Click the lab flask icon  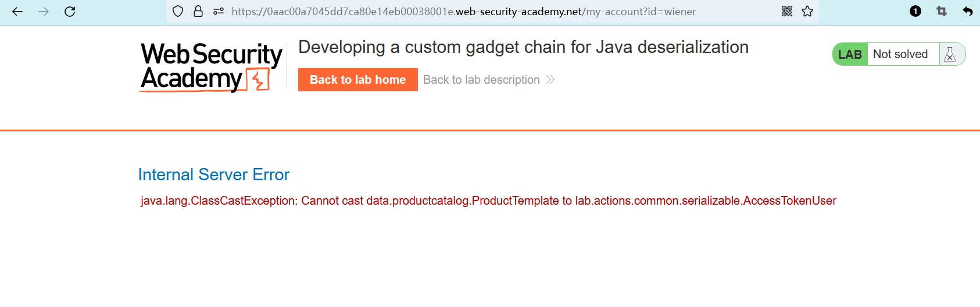(x=950, y=55)
